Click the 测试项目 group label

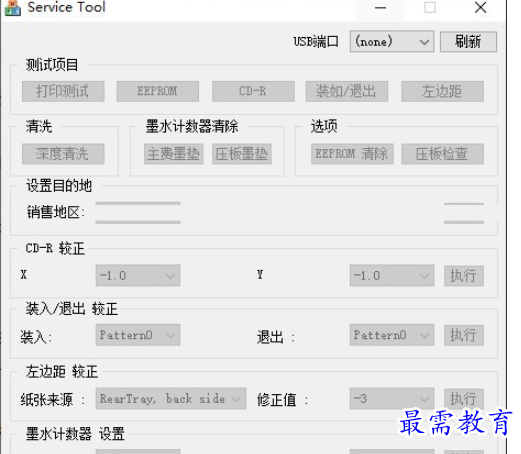[x=52, y=65]
